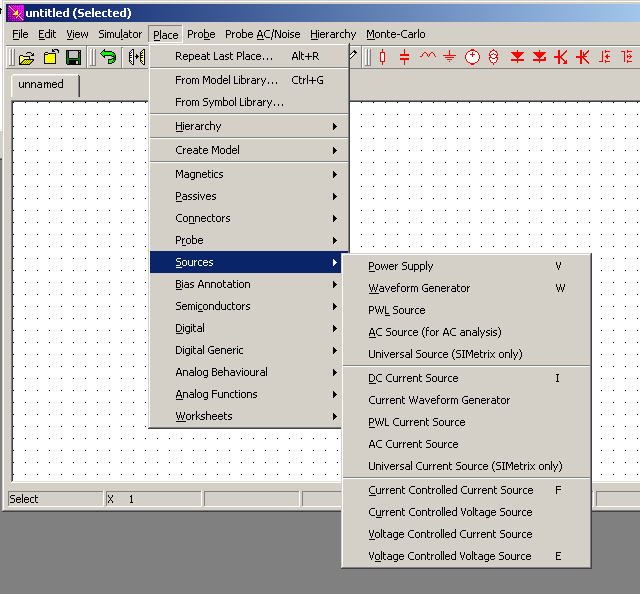Select Voltage Controlled Current Source
This screenshot has height=594, width=640.
click(466, 534)
